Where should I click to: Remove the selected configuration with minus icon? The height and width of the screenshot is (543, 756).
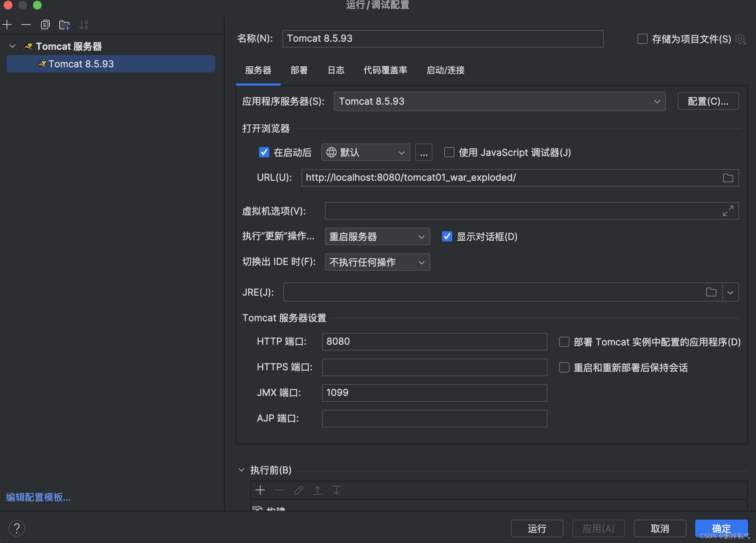point(26,25)
